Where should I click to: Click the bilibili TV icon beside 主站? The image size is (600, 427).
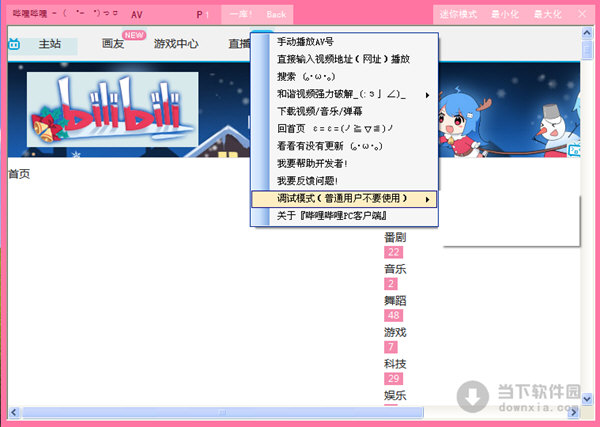[x=14, y=44]
